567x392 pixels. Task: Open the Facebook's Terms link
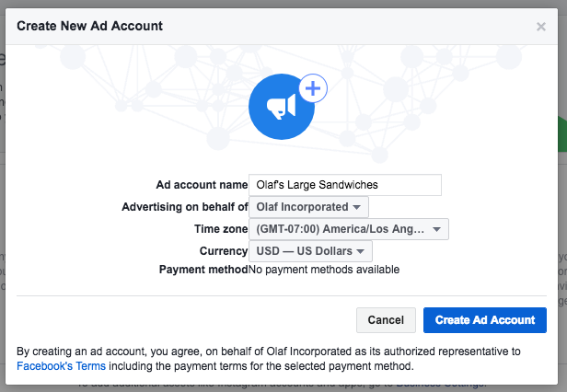61,366
